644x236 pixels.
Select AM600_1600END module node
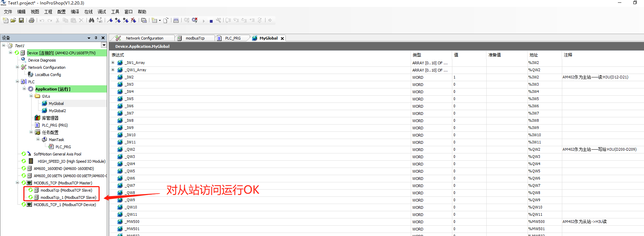(64, 169)
